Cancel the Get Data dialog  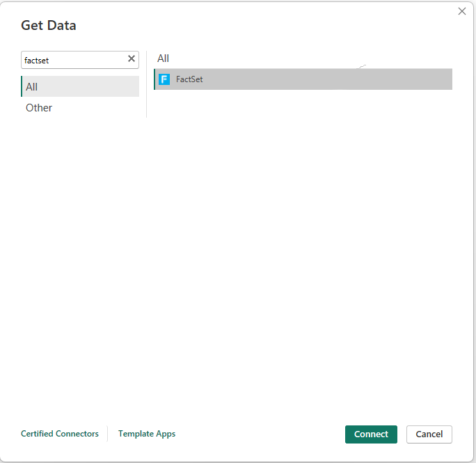pos(429,434)
